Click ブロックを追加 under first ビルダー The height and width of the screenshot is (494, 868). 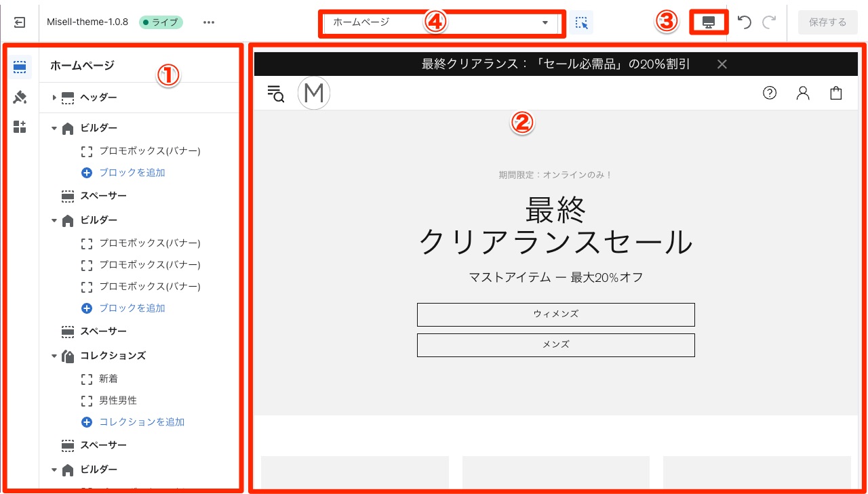(x=132, y=173)
